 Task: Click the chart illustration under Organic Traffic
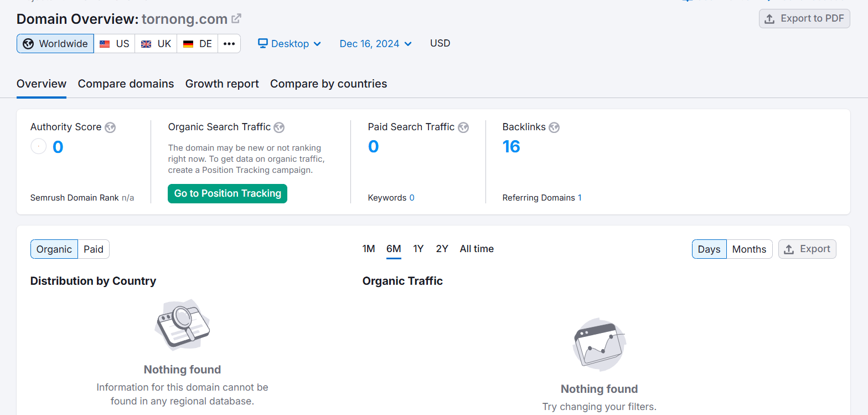click(600, 345)
